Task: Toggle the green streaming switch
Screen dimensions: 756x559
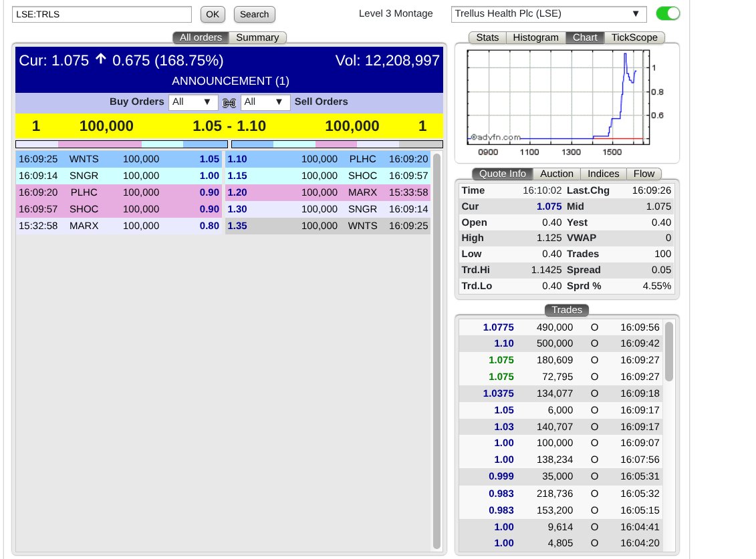Action: pyautogui.click(x=668, y=13)
